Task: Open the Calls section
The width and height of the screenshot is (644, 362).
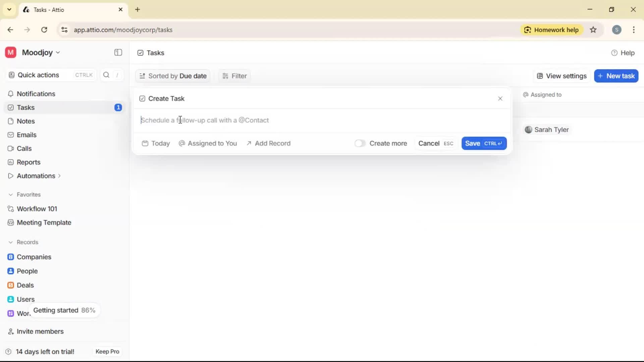Action: pyautogui.click(x=24, y=148)
